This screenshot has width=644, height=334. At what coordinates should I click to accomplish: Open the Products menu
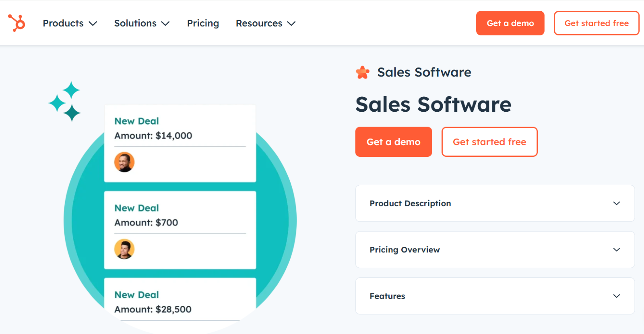coord(70,23)
